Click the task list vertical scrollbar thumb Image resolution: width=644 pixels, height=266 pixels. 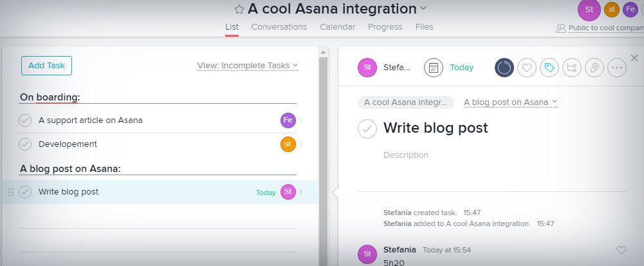point(323,160)
